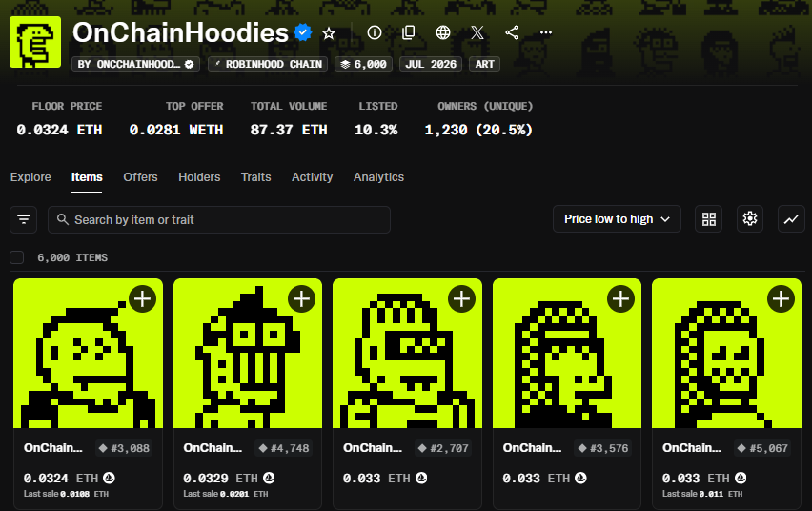Open the filter panel icon
This screenshot has width=812, height=511.
pos(23,219)
